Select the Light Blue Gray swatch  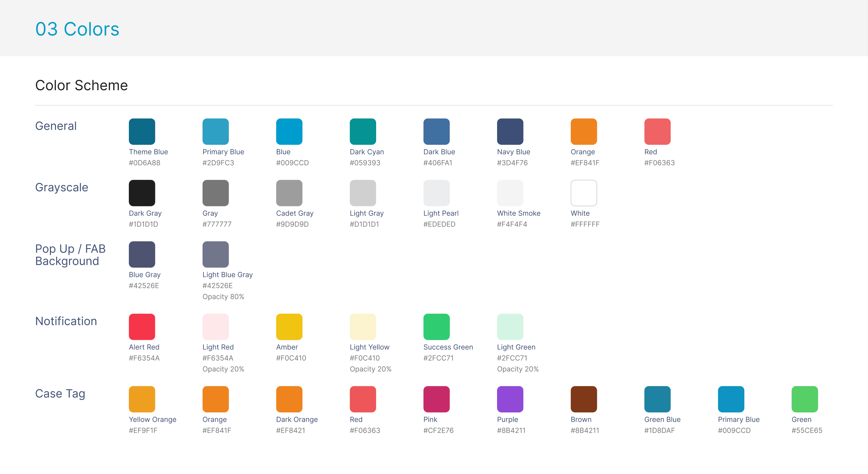[215, 254]
